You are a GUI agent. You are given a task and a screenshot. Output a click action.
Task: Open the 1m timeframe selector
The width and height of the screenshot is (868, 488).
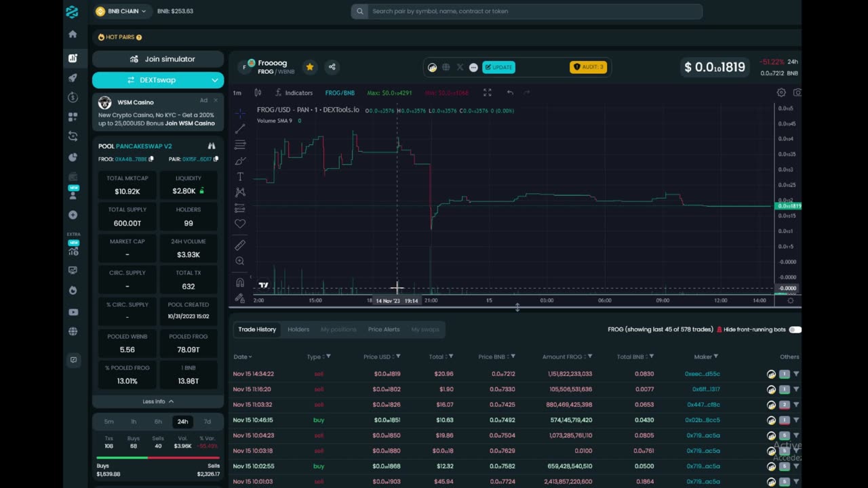(237, 93)
